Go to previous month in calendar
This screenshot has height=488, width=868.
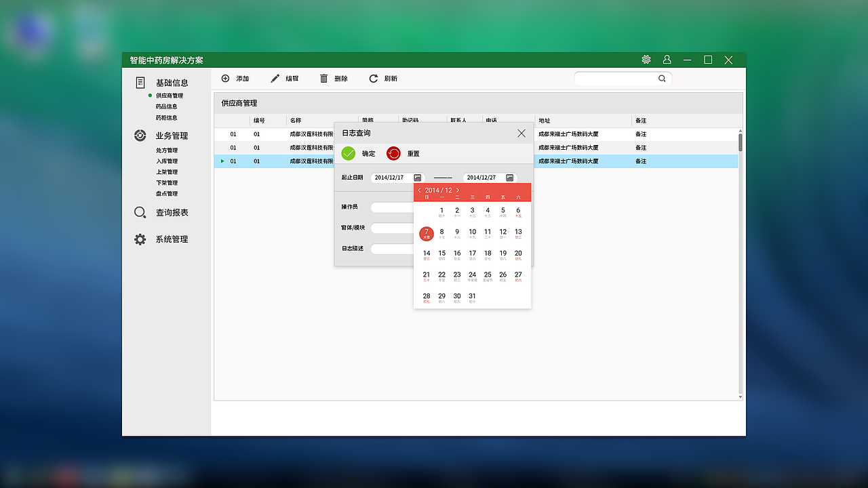click(x=419, y=190)
